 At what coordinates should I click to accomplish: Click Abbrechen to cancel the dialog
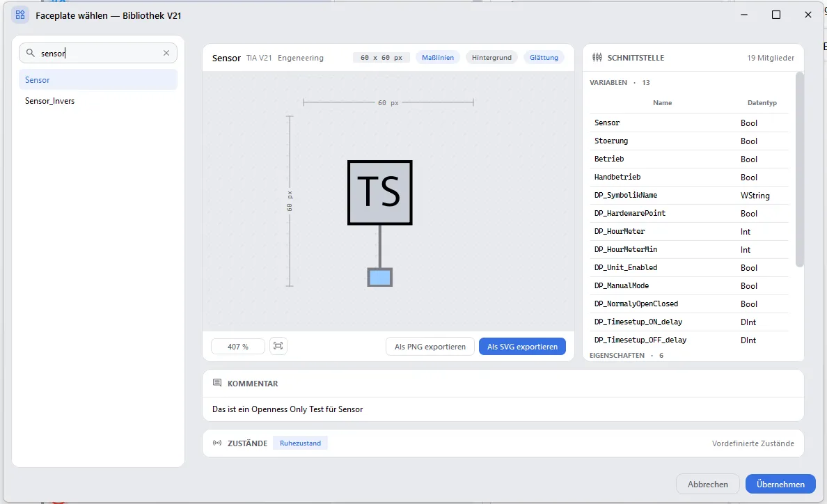coord(708,484)
